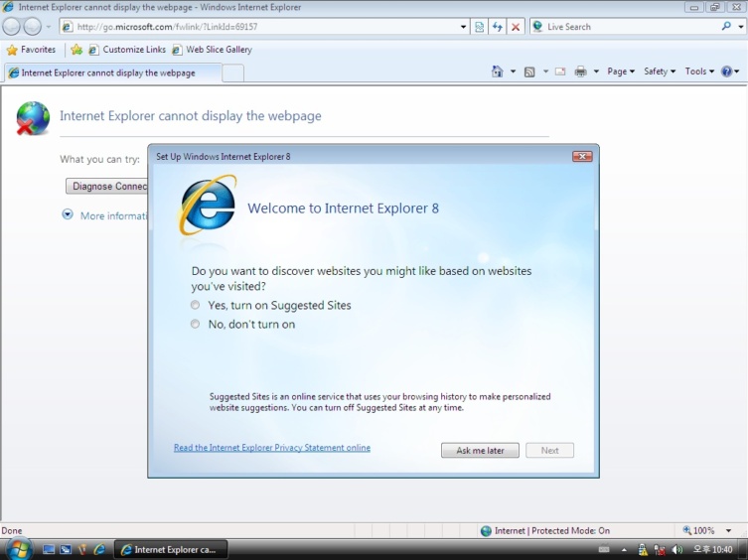Click the network connection tray icon
748x560 pixels.
(x=660, y=550)
